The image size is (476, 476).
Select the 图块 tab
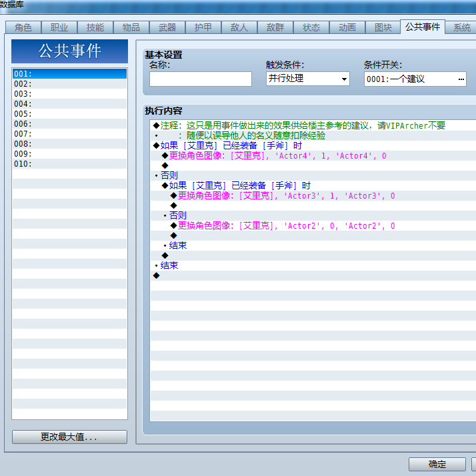(383, 27)
